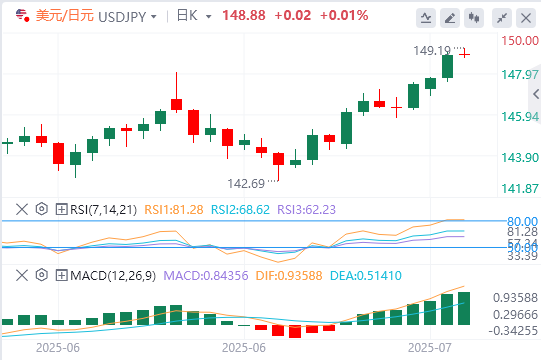Open RSI indicator settings
This screenshot has width=541, height=360.
click(x=42, y=209)
